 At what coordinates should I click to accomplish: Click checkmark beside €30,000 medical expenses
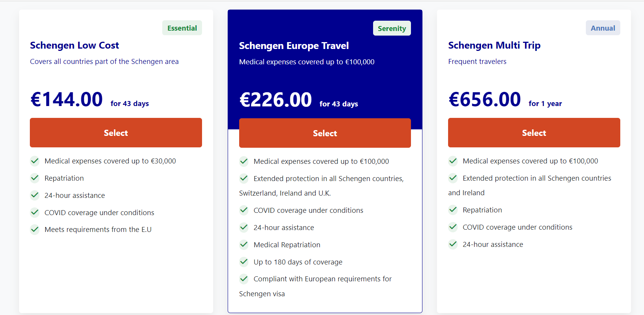(35, 161)
